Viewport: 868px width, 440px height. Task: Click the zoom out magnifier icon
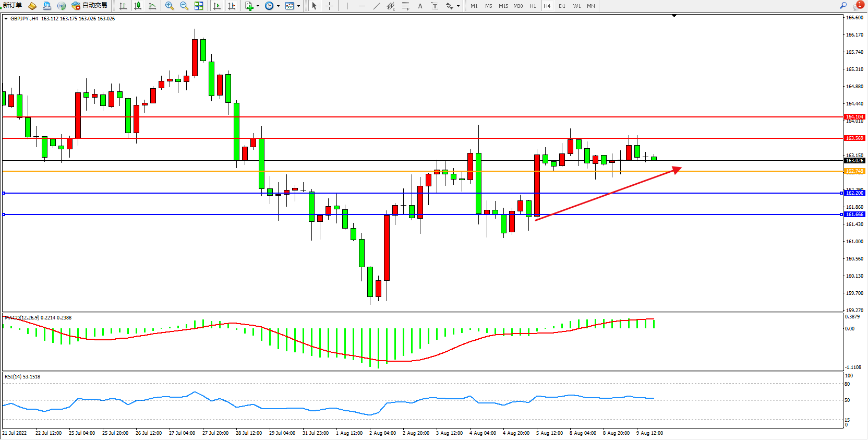[x=184, y=6]
